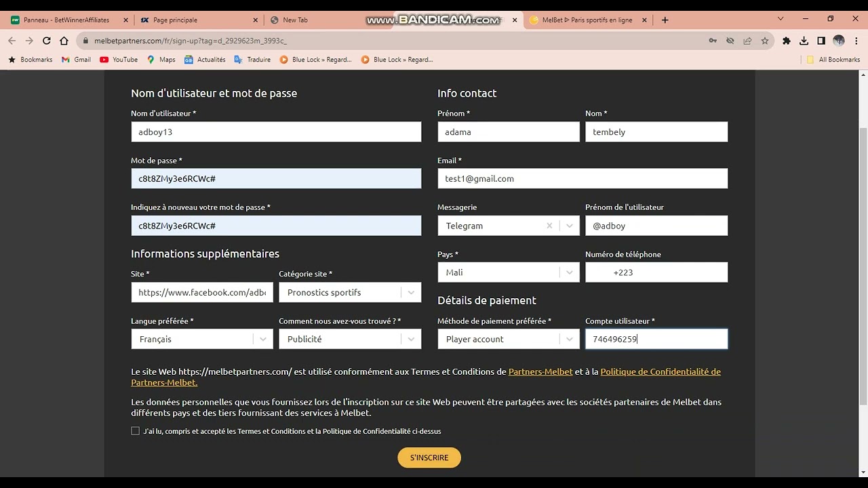Open the Actualités bookmark

(x=205, y=60)
